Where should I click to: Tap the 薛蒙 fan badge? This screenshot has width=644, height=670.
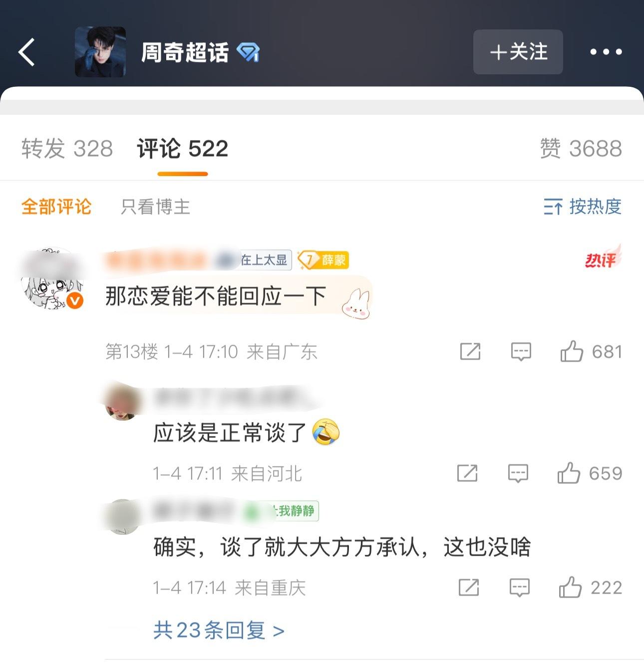(x=323, y=260)
